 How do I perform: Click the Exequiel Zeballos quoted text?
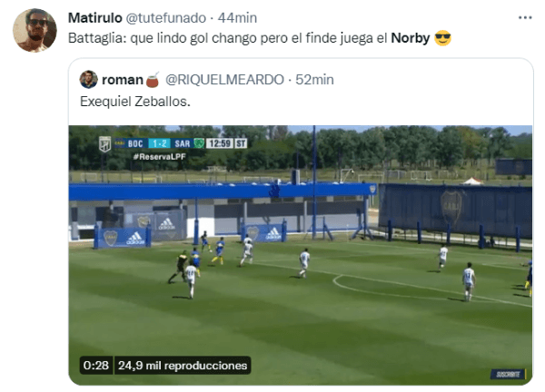coord(135,102)
